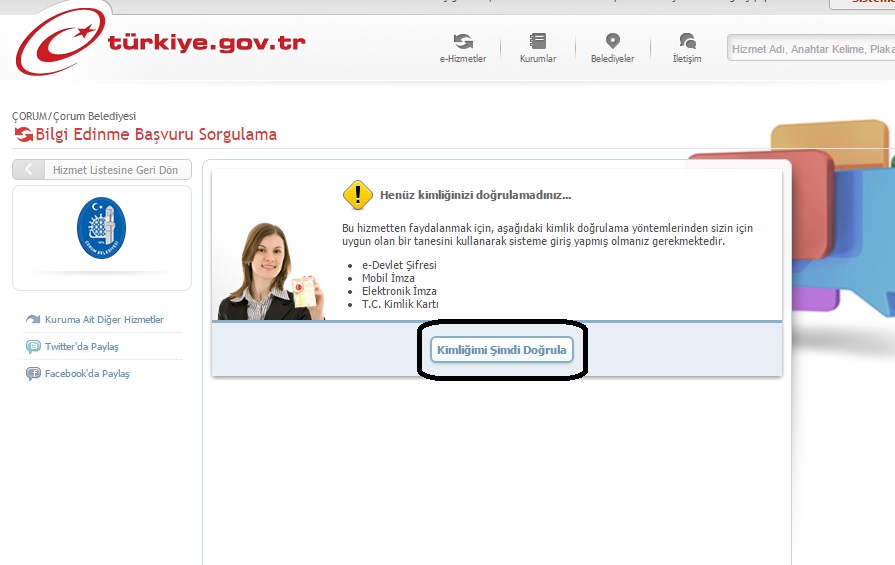
Task: Share the page via Twitter'da Paylaş text
Action: [82, 347]
